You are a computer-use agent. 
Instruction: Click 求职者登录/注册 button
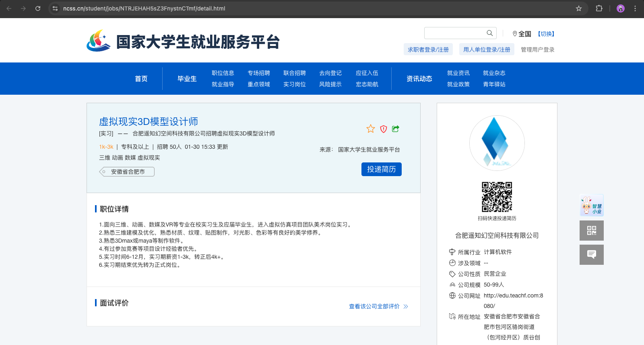click(428, 50)
